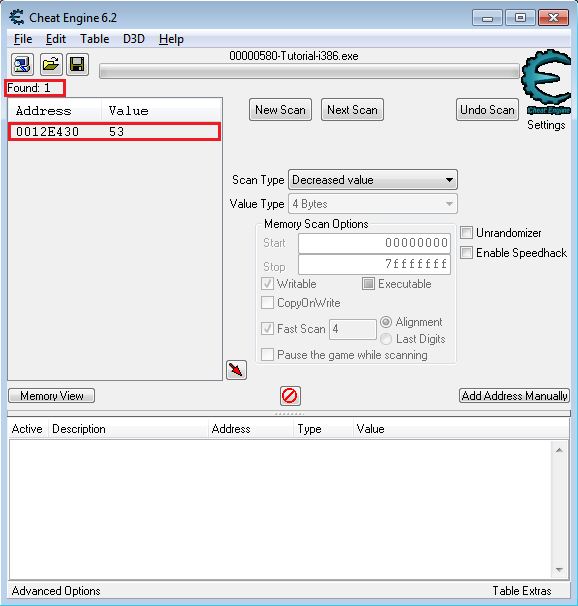Open the Memory View window
This screenshot has width=578, height=606.
click(x=51, y=396)
